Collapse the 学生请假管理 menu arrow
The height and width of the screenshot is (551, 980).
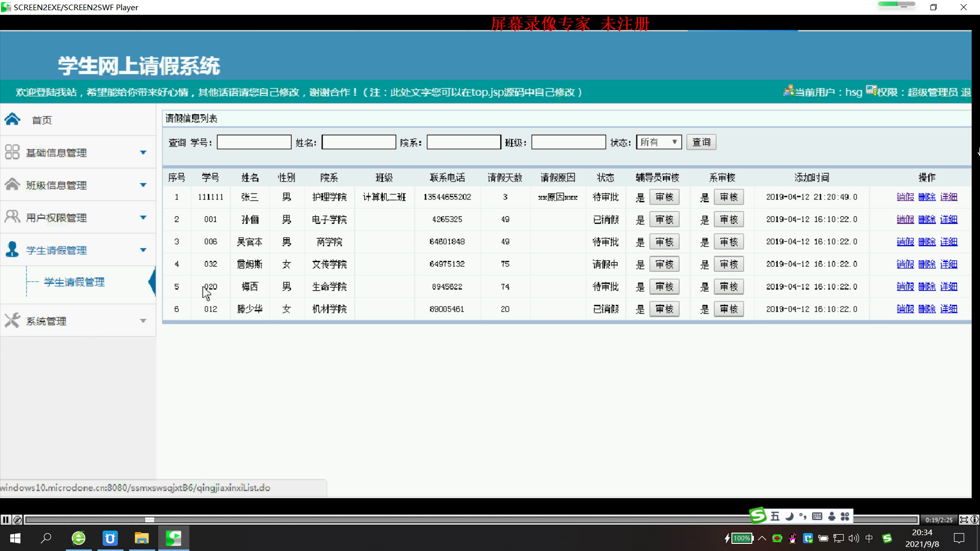[x=143, y=250]
